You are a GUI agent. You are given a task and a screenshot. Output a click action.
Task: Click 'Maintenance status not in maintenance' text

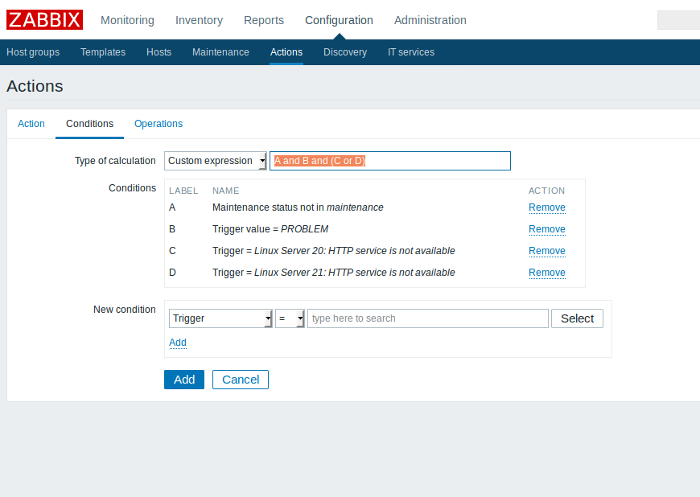(298, 208)
